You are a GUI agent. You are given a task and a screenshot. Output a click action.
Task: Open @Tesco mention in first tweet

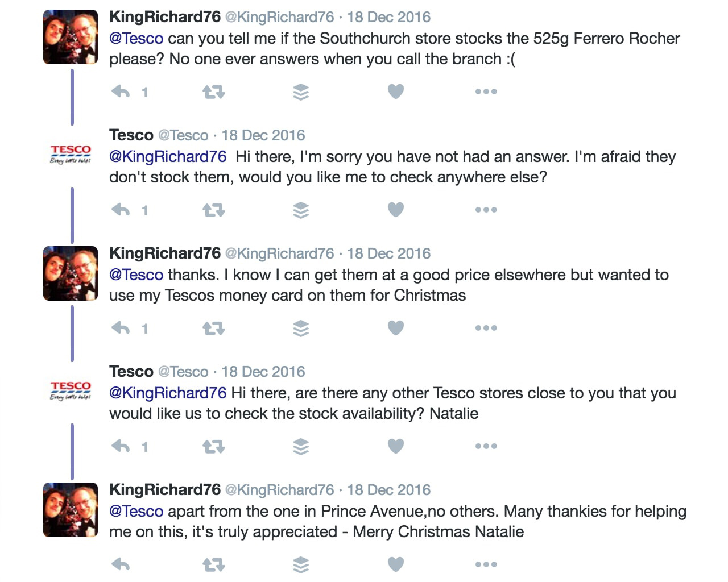136,39
